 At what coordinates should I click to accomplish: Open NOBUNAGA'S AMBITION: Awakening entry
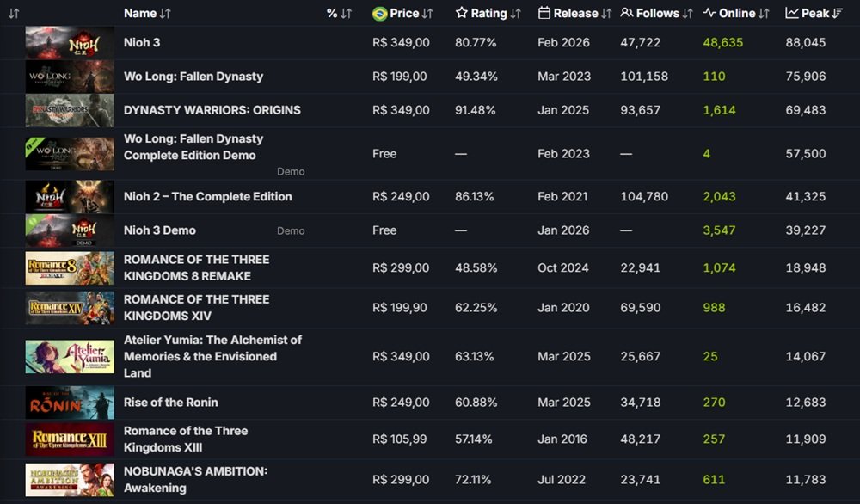pyautogui.click(x=195, y=479)
